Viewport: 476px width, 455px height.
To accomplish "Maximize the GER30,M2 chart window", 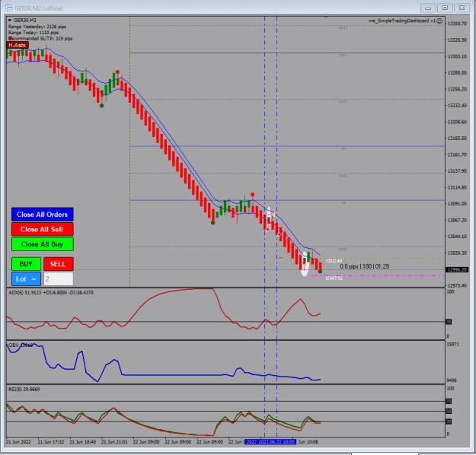I will (x=445, y=8).
